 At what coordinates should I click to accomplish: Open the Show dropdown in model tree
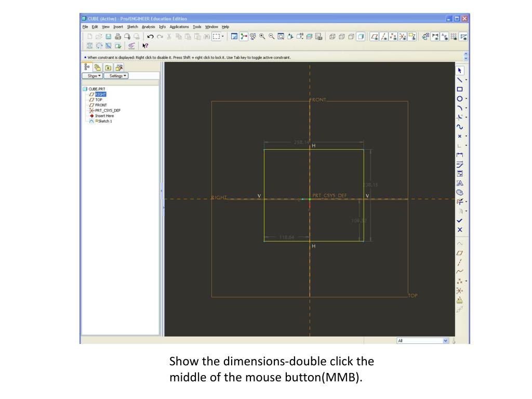(92, 76)
